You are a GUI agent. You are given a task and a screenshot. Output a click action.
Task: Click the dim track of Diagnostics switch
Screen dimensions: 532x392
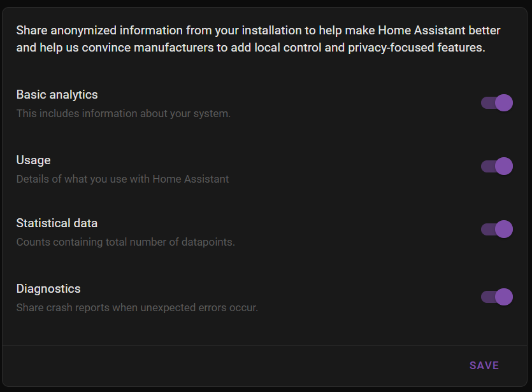pyautogui.click(x=488, y=297)
